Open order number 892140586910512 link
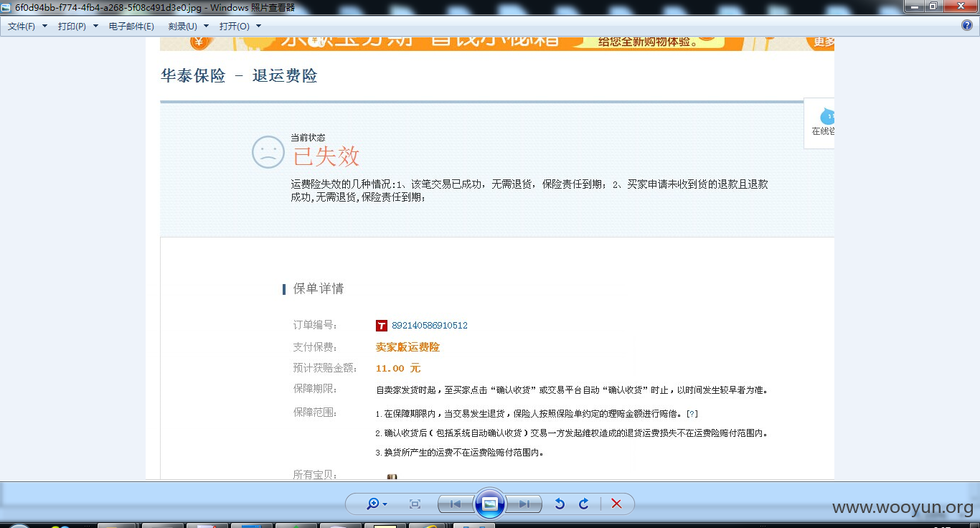Image resolution: width=980 pixels, height=528 pixels. [430, 326]
